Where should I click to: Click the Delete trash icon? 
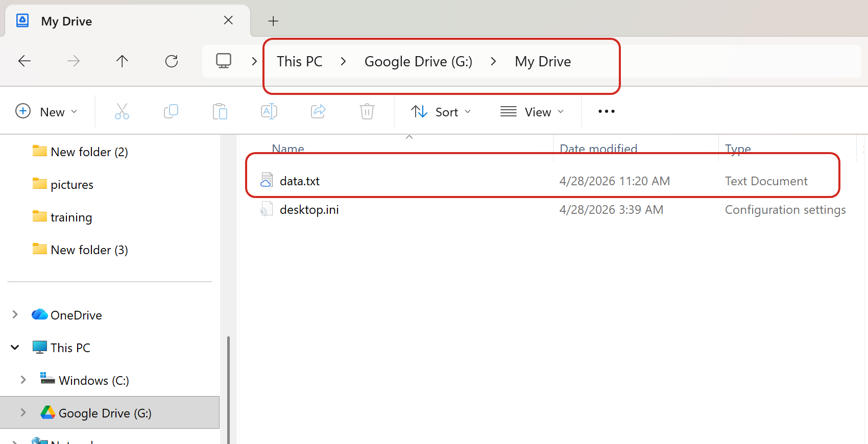(367, 111)
